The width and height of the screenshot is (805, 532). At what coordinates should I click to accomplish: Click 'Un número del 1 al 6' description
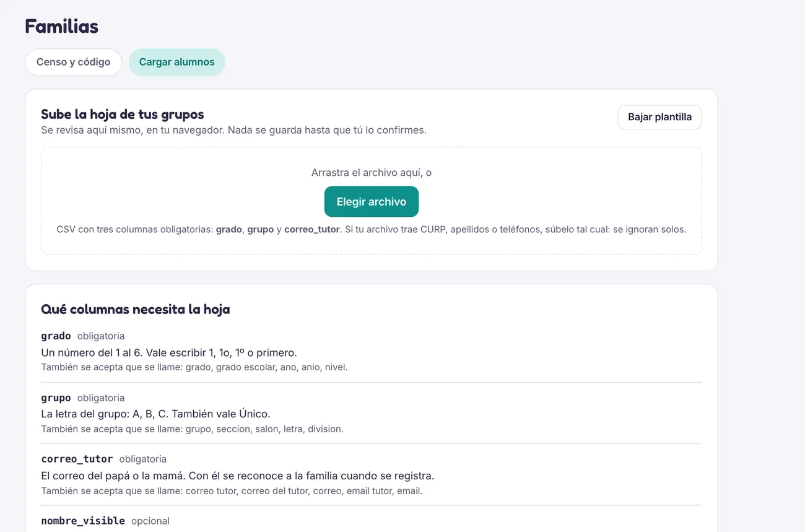click(x=169, y=352)
